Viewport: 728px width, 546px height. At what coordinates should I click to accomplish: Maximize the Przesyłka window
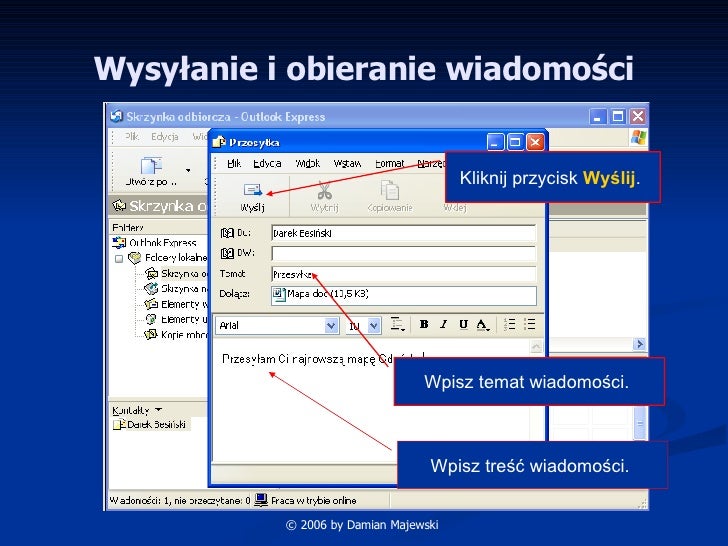pyautogui.click(x=514, y=142)
